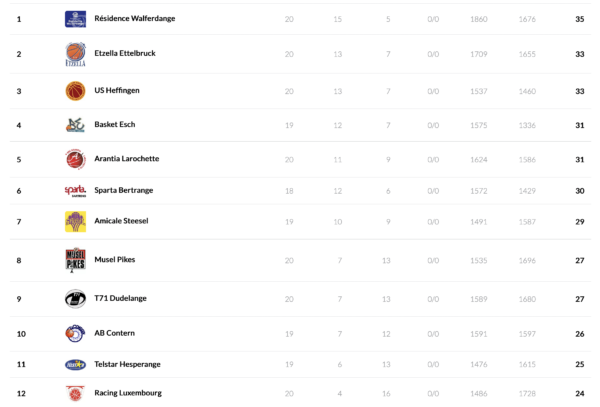Go to the US Heffingen team name link
This screenshot has height=407, width=600.
coord(116,91)
